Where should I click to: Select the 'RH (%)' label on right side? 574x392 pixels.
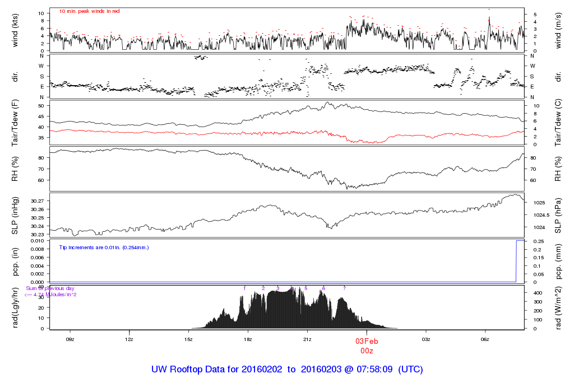[558, 169]
